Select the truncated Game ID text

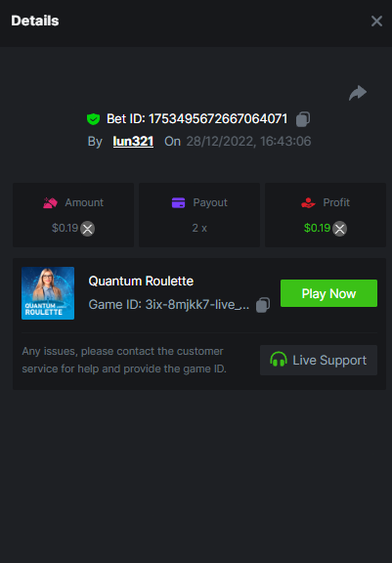(x=169, y=305)
